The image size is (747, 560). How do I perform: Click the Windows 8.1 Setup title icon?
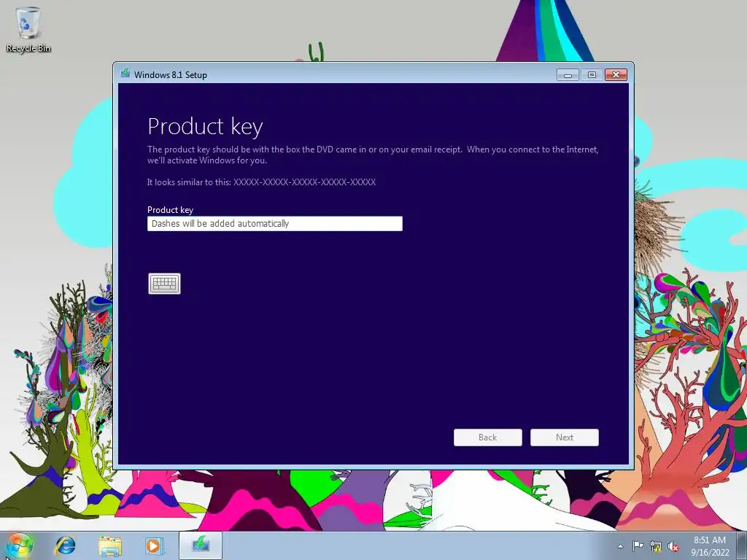[x=125, y=74]
